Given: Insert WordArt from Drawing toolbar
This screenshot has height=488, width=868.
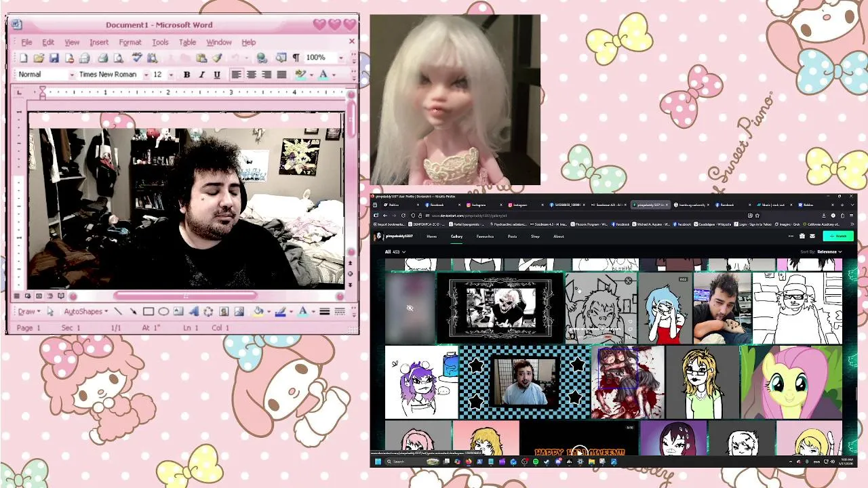Looking at the screenshot, I should [x=194, y=312].
